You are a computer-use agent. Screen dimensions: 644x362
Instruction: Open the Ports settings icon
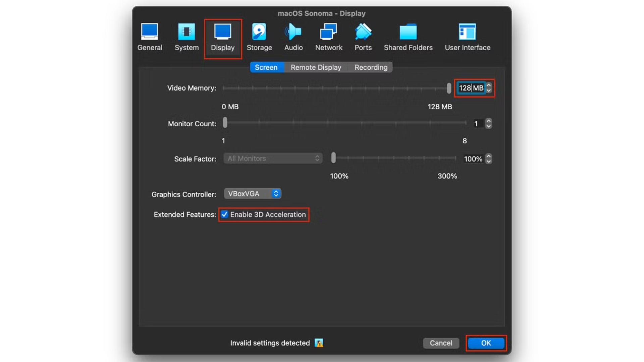point(363,32)
